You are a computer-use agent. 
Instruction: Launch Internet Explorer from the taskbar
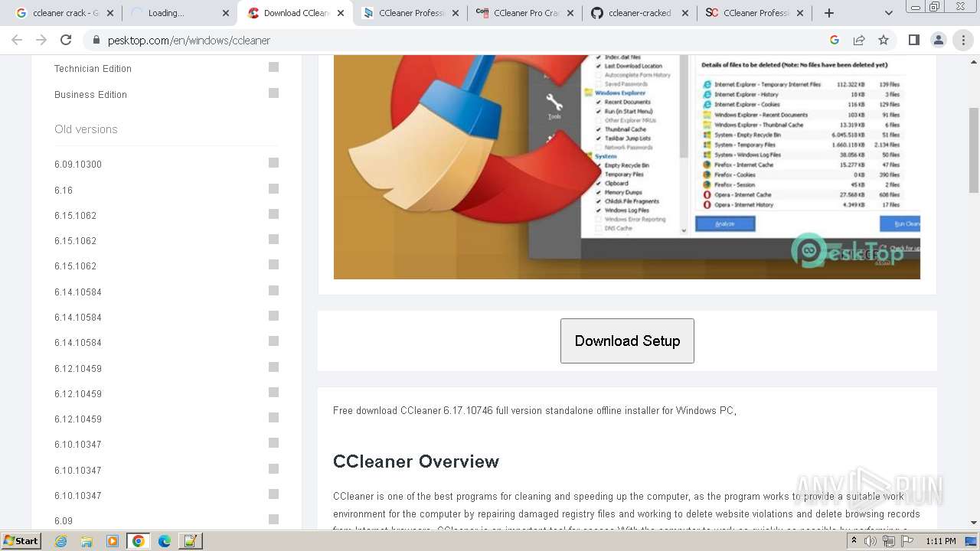61,541
